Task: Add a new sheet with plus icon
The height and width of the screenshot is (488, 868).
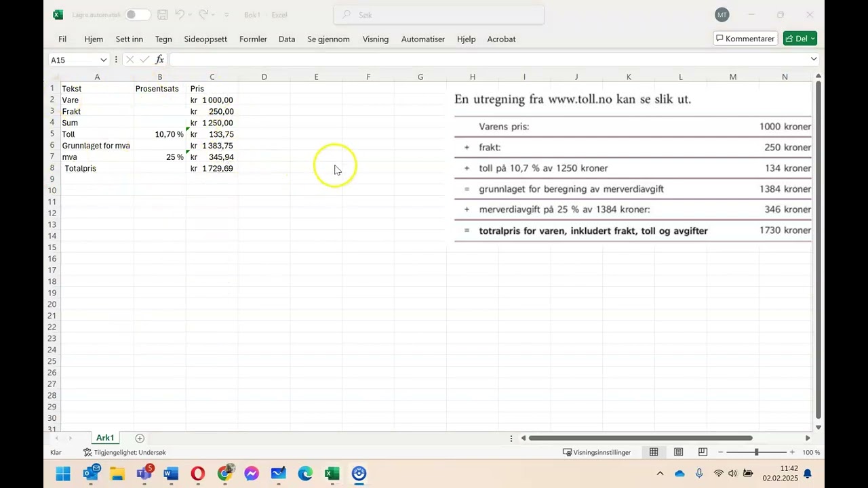Action: point(140,439)
